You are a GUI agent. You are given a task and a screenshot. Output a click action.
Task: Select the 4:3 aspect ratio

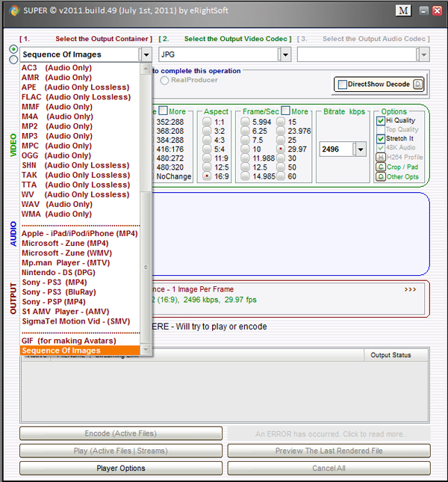coord(207,140)
